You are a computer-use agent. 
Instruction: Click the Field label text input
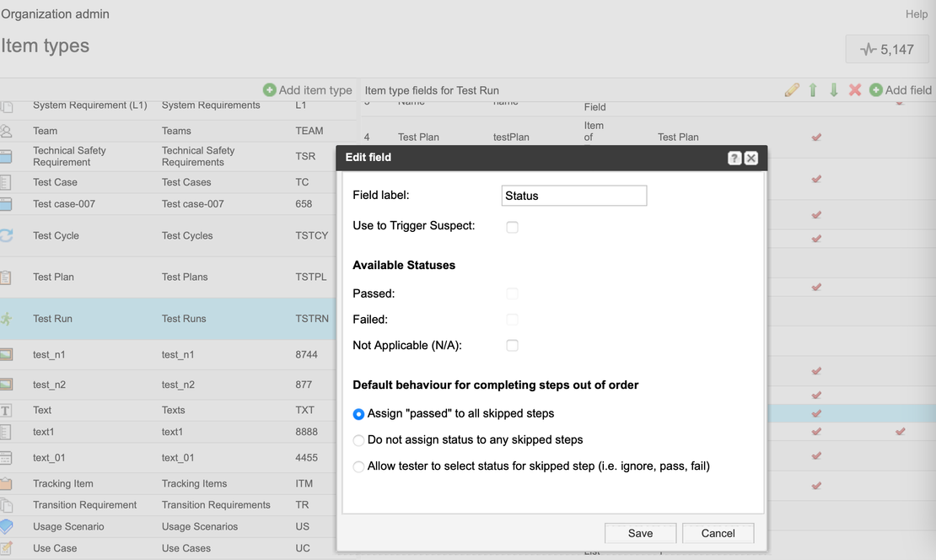(573, 196)
